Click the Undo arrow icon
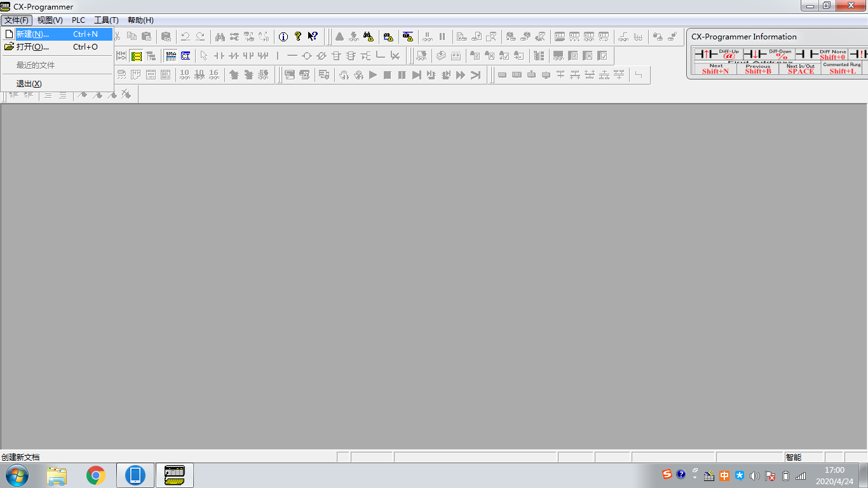 [186, 36]
